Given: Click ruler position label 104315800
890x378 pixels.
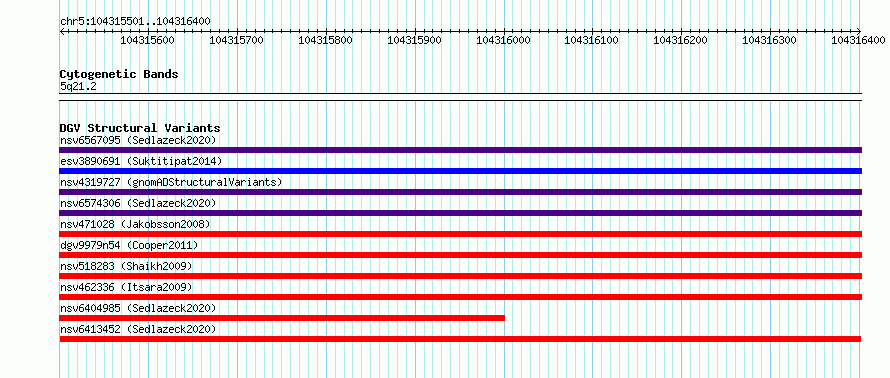Looking at the screenshot, I should (326, 40).
